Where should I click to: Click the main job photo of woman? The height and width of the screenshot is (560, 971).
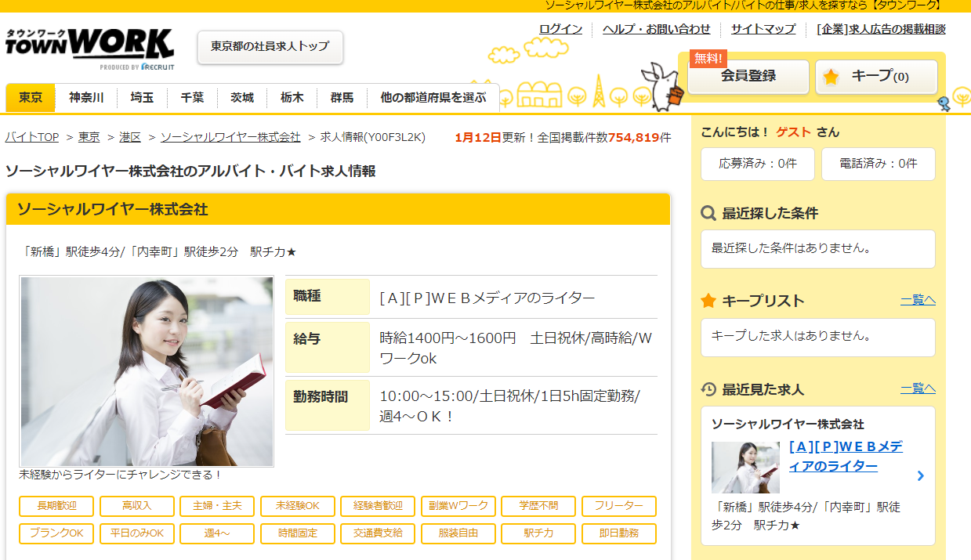click(x=147, y=371)
